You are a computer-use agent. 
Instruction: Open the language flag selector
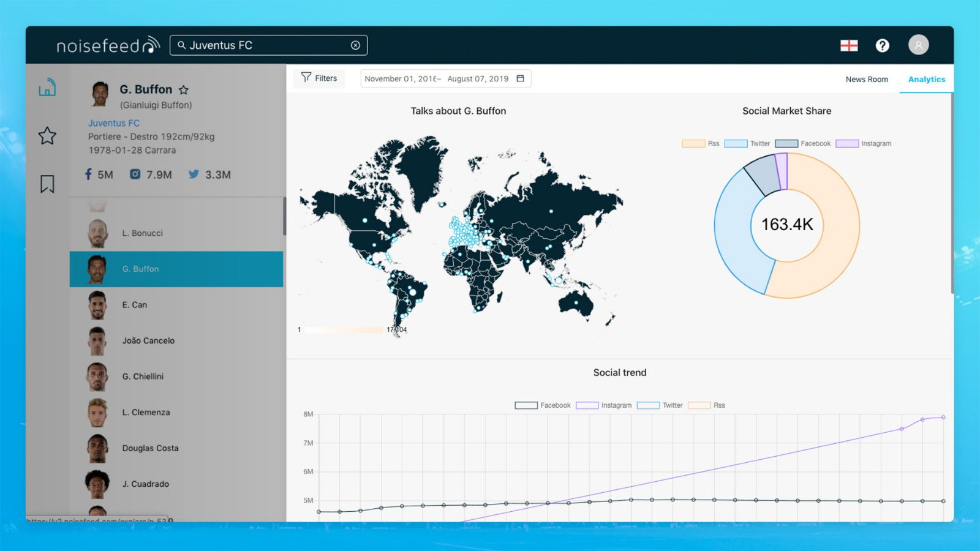(x=849, y=45)
